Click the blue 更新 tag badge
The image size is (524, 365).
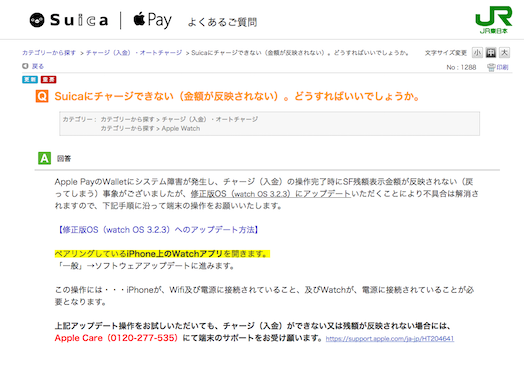pyautogui.click(x=30, y=80)
